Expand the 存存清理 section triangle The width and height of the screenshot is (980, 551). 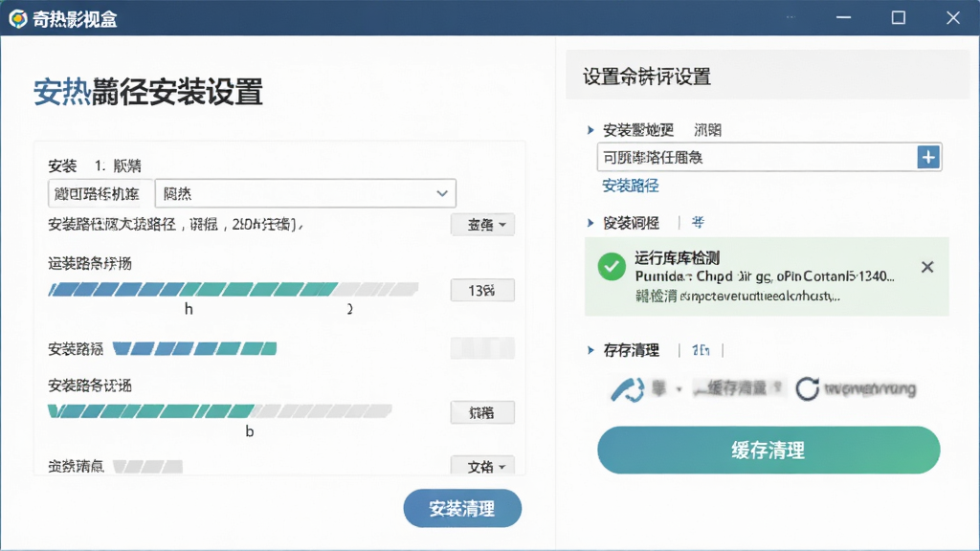point(590,350)
